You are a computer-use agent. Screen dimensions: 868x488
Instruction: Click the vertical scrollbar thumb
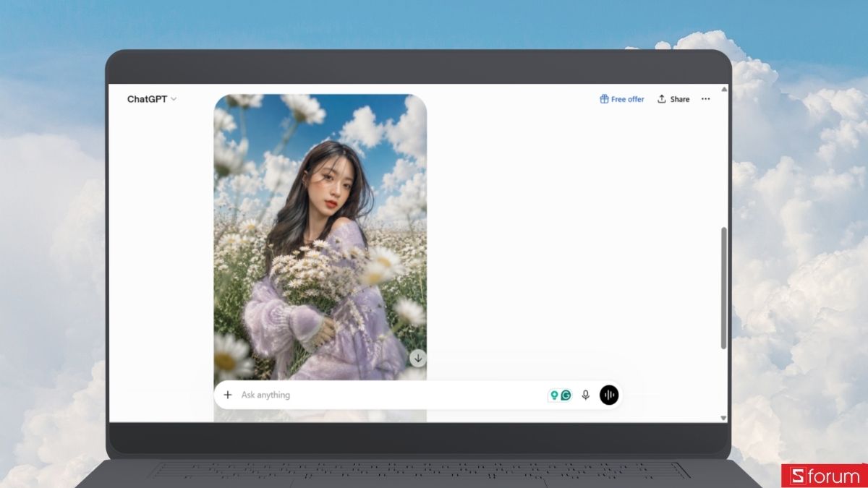(x=723, y=288)
